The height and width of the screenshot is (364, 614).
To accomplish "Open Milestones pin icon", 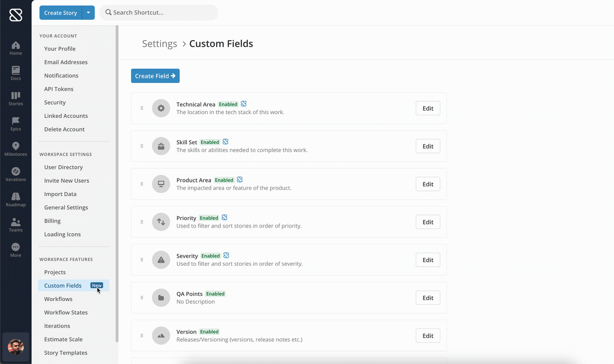I will 16,149.
